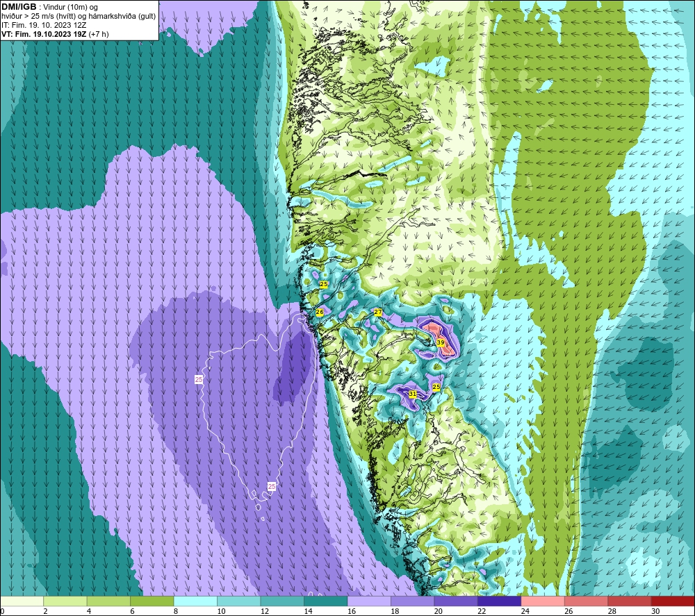
Task: Click the yellow 27 gust label
Action: click(x=378, y=313)
